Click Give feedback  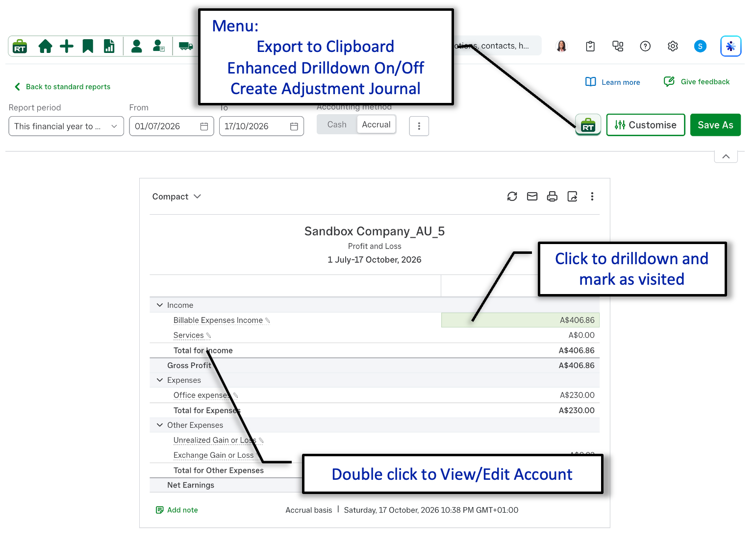click(x=697, y=81)
